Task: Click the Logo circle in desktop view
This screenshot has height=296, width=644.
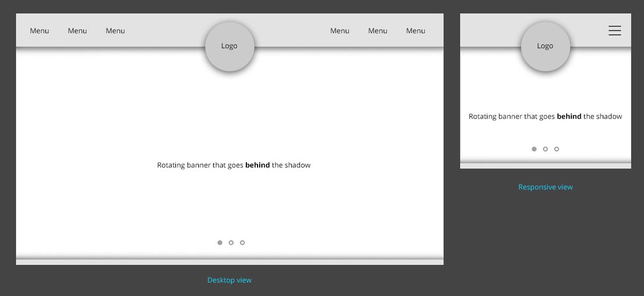Action: point(230,46)
